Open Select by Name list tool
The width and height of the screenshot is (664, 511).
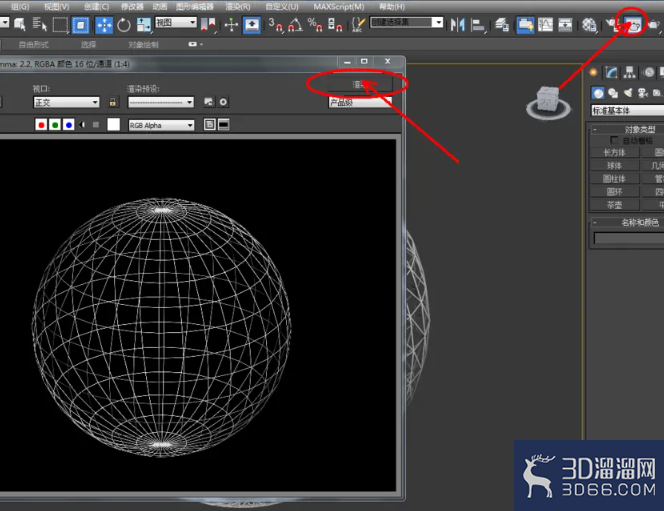pyautogui.click(x=39, y=24)
